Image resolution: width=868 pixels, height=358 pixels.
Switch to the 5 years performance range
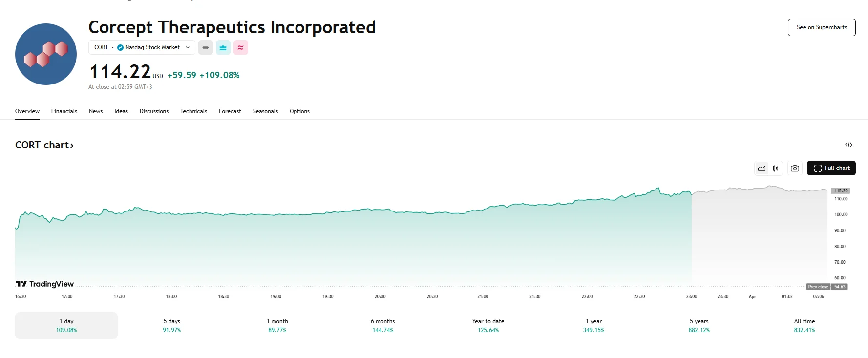coord(699,325)
